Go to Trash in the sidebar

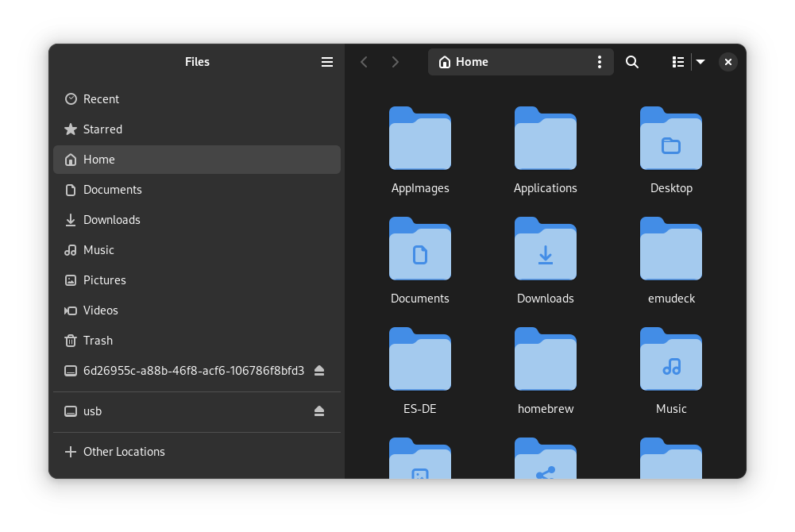(98, 341)
